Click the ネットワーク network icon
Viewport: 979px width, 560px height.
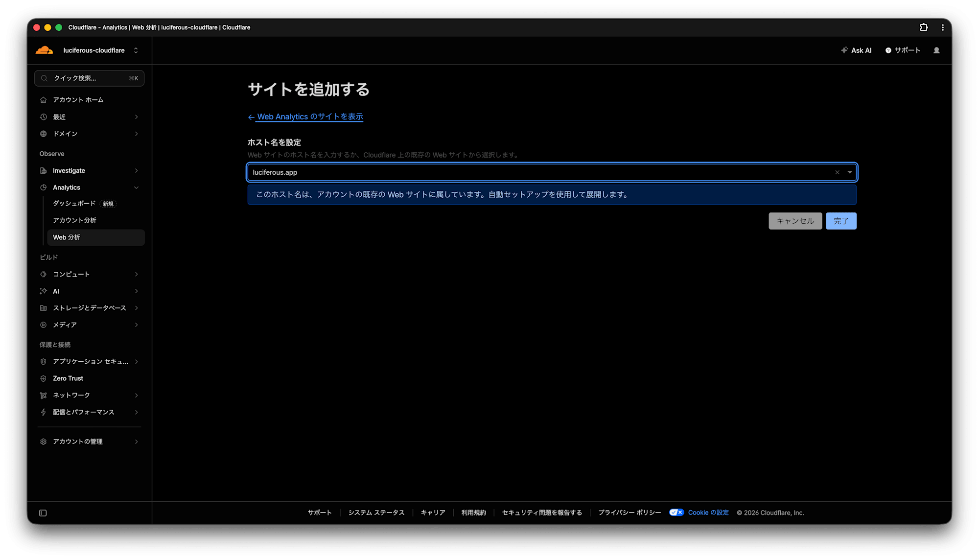pos(44,396)
